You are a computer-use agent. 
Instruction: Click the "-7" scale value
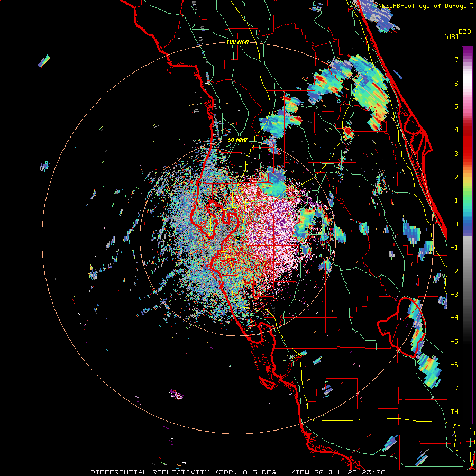click(x=454, y=388)
